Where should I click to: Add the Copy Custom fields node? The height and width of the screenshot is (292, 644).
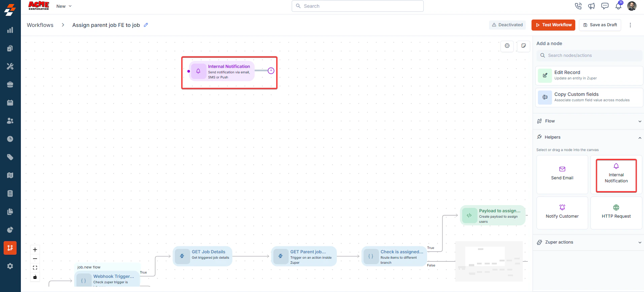(x=589, y=97)
